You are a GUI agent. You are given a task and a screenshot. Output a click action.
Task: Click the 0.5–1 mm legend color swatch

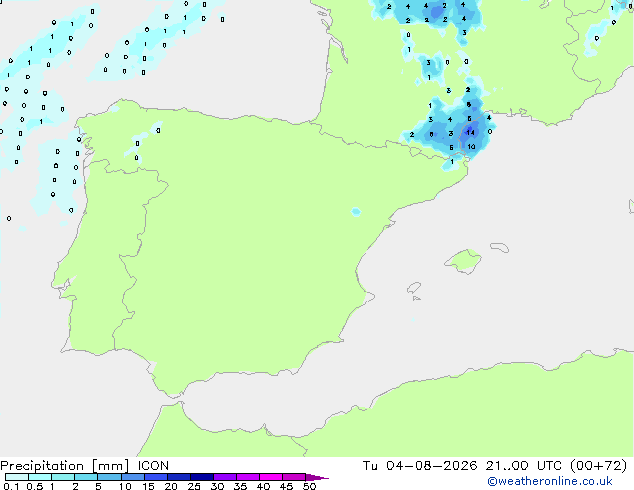tap(40, 477)
